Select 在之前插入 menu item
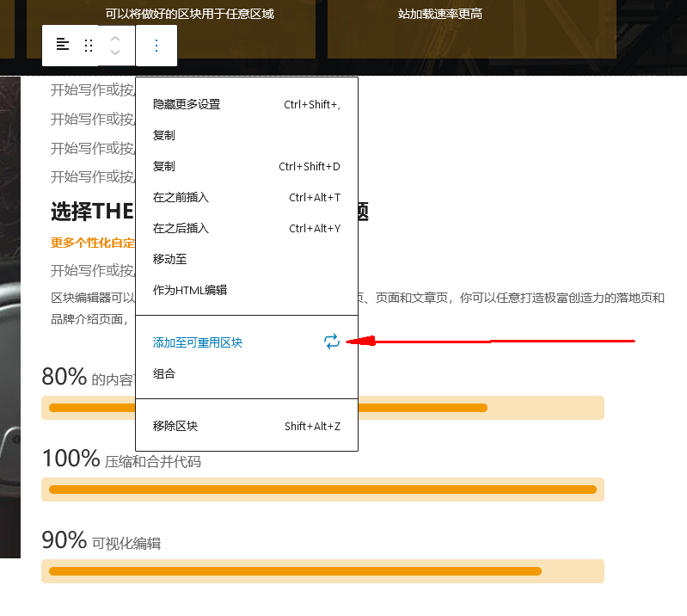This screenshot has height=616, width=687. pyautogui.click(x=247, y=197)
